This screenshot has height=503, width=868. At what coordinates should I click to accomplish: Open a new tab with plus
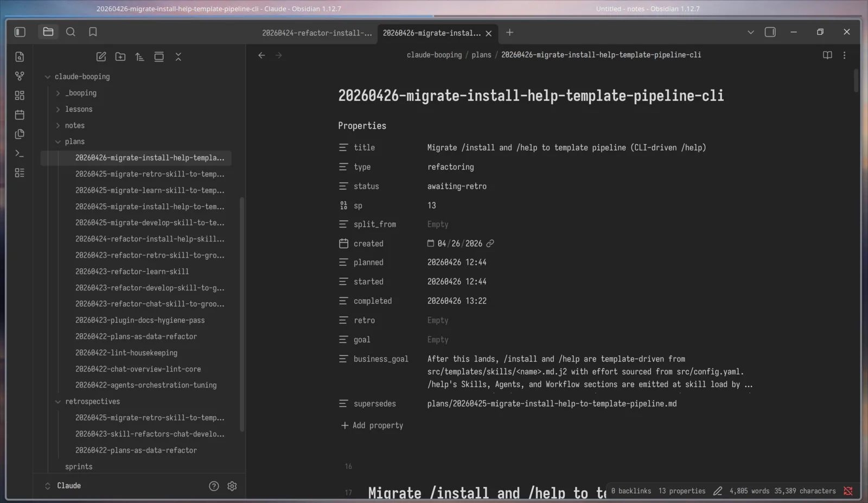click(509, 33)
